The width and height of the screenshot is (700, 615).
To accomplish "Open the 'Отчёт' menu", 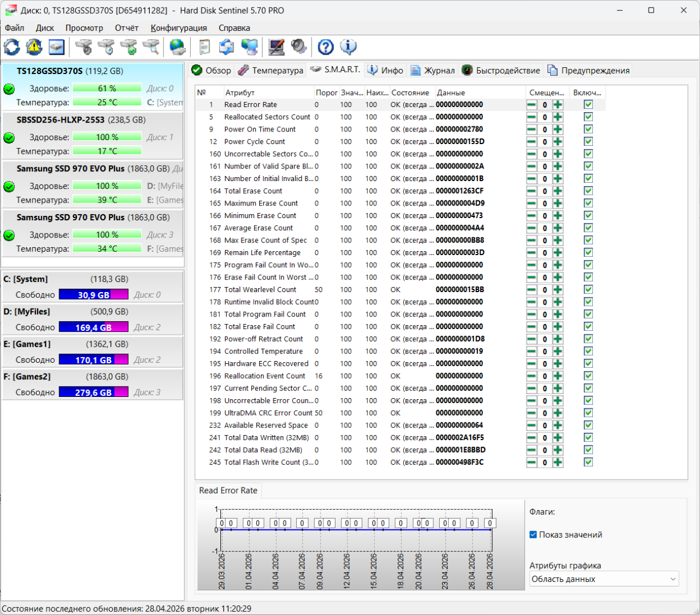I will pyautogui.click(x=126, y=28).
